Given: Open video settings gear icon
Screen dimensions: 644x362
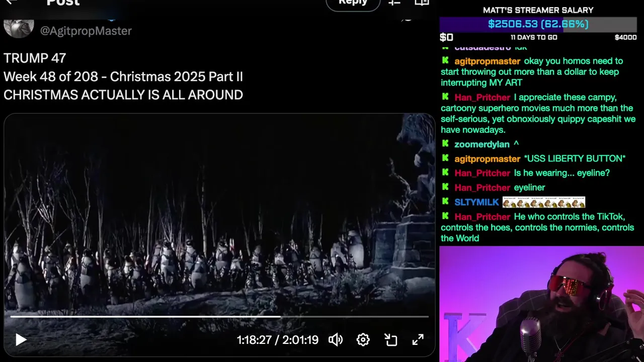Looking at the screenshot, I should (x=363, y=340).
